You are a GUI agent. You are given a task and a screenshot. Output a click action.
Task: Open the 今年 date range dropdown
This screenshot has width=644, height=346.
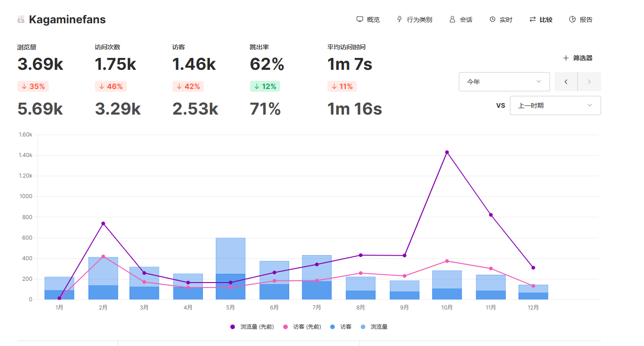coord(504,82)
